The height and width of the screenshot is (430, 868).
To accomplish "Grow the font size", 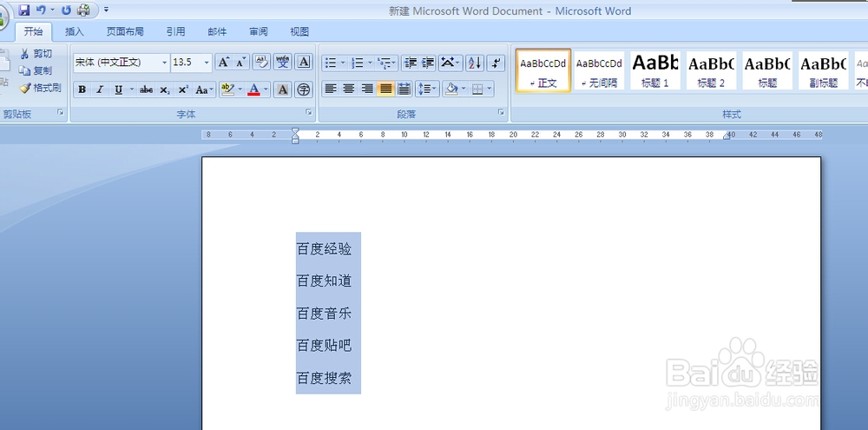I will coord(223,62).
